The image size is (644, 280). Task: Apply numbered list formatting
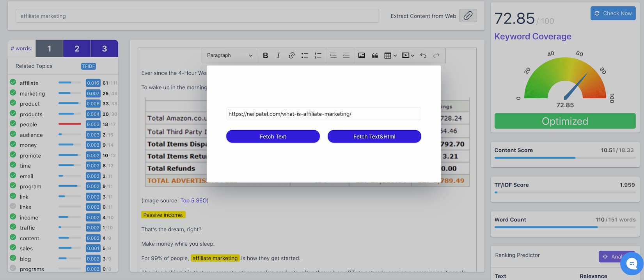coord(318,55)
